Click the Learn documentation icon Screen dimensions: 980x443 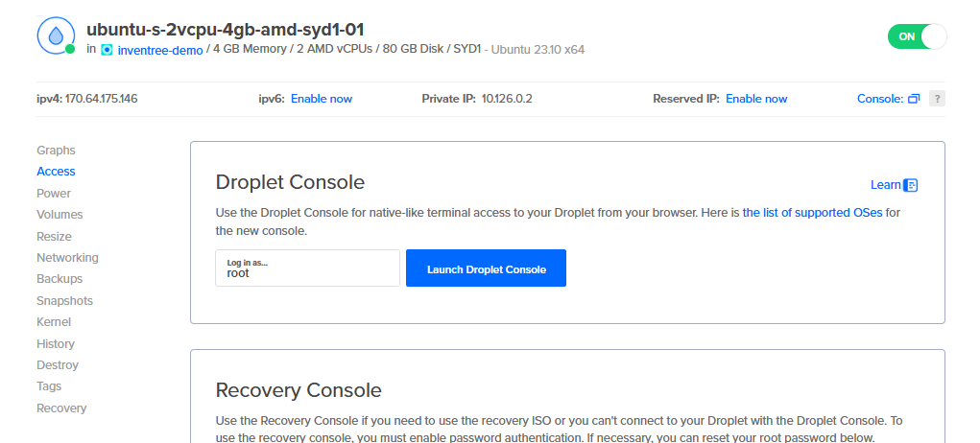coord(911,185)
